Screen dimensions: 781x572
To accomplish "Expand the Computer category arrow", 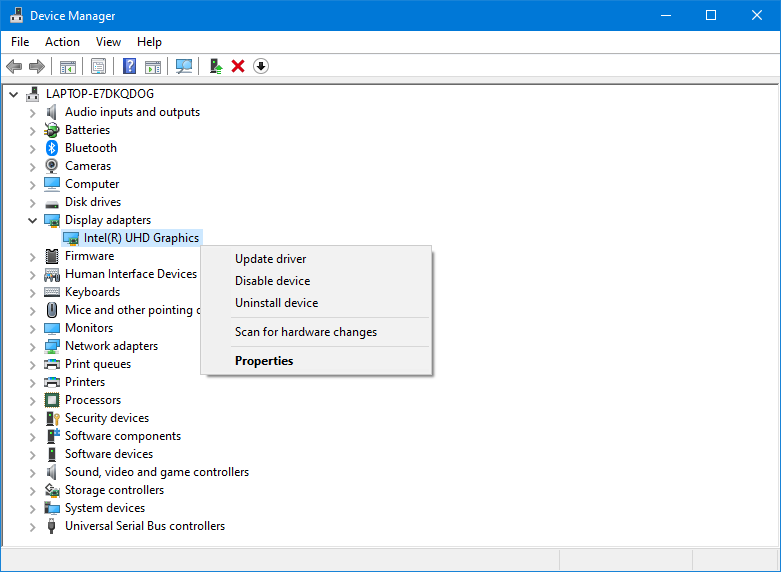I will [32, 185].
